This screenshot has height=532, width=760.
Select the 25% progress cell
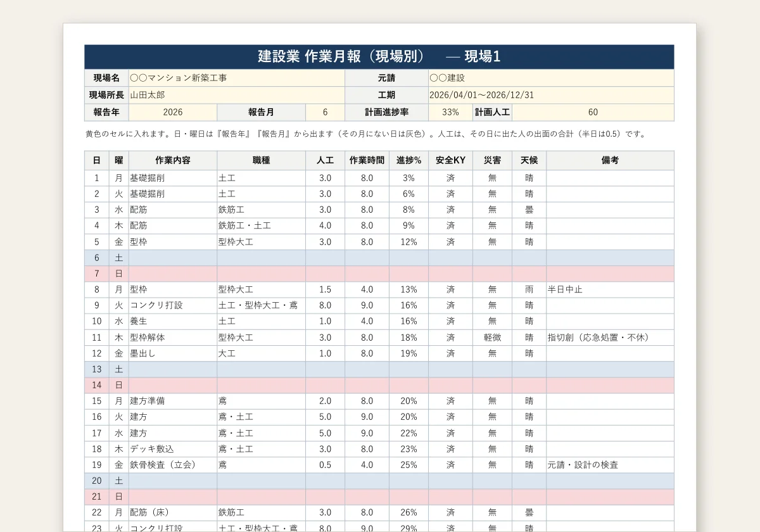point(409,465)
